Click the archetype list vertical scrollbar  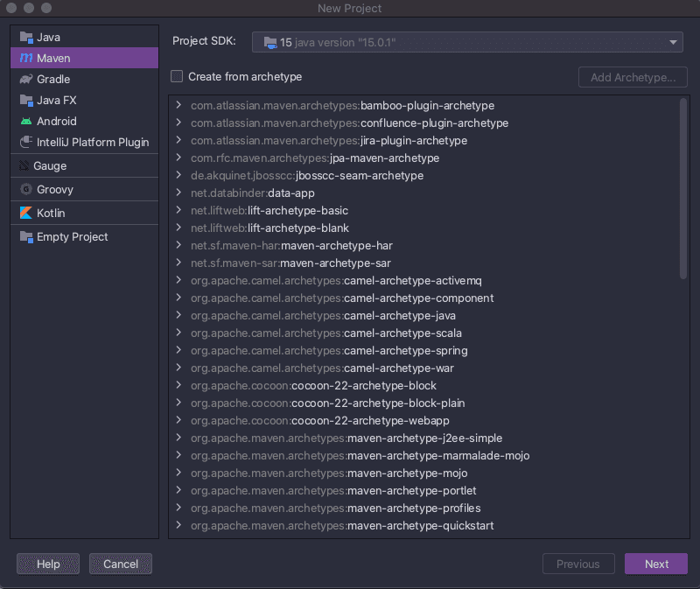pyautogui.click(x=683, y=188)
